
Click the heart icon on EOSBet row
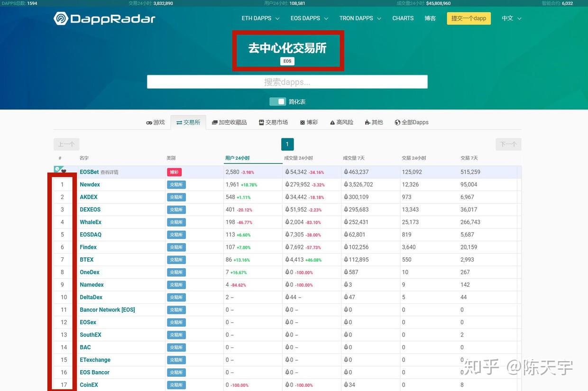pos(64,172)
